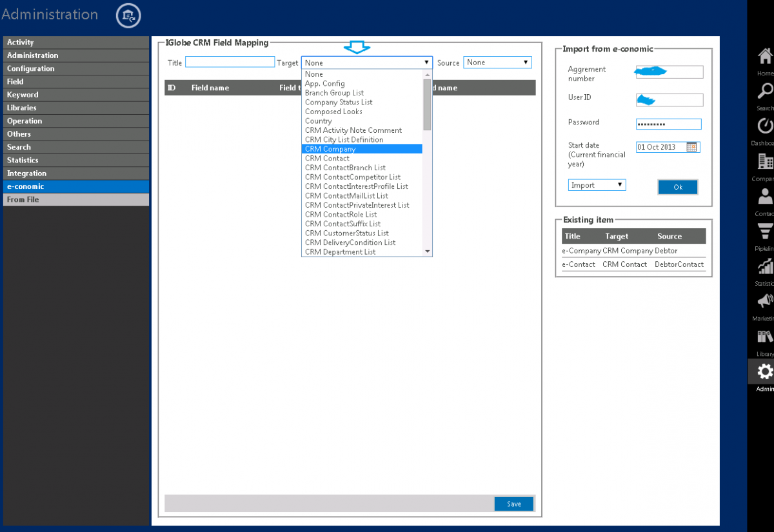The image size is (774, 532).
Task: Select the Libraries menu item
Action: [76, 108]
